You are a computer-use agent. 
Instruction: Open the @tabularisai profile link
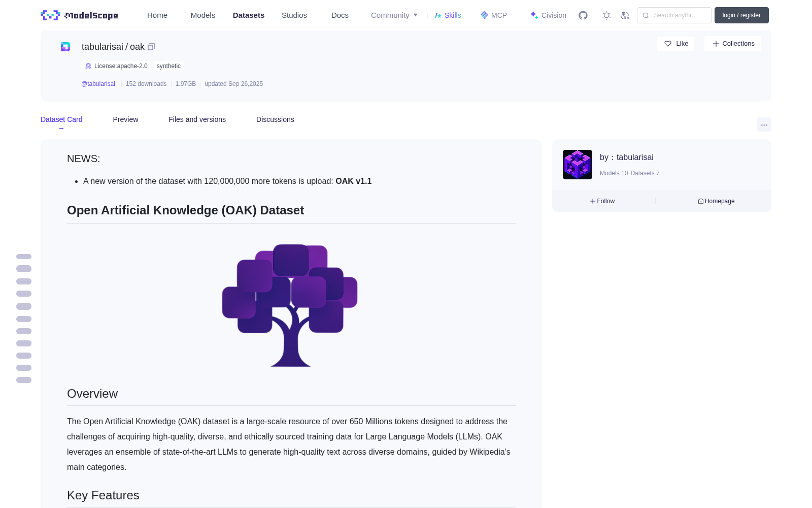pyautogui.click(x=98, y=84)
